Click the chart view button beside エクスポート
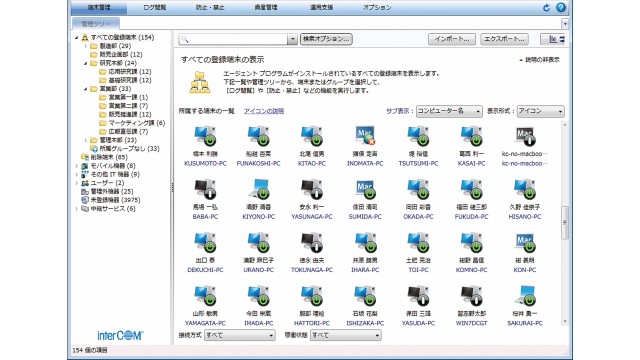 (553, 39)
